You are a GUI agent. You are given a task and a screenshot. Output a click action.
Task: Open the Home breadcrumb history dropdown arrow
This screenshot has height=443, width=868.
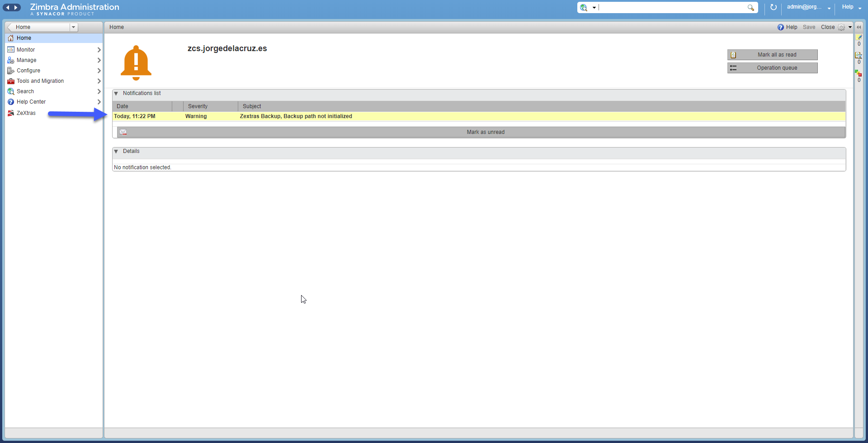click(73, 27)
